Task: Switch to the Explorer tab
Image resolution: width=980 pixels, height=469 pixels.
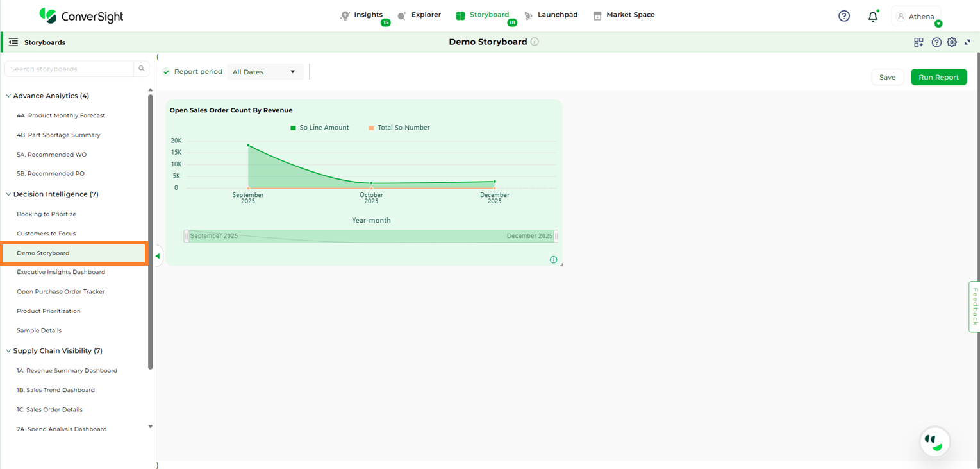Action: tap(419, 15)
